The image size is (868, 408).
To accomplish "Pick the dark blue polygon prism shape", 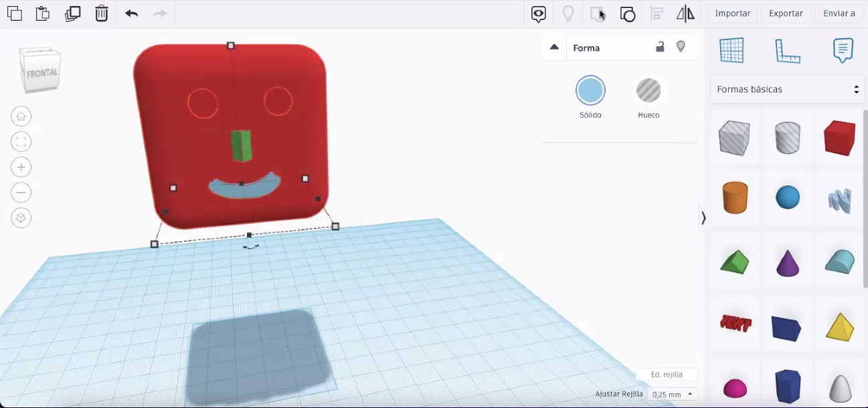I will pos(788,386).
